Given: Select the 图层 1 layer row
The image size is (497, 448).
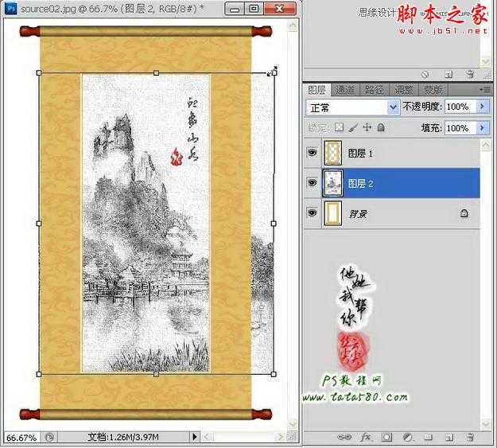Looking at the screenshot, I should (392, 154).
